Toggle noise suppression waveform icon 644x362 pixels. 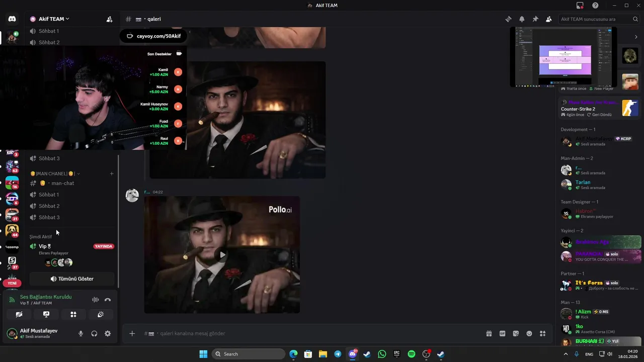95,300
